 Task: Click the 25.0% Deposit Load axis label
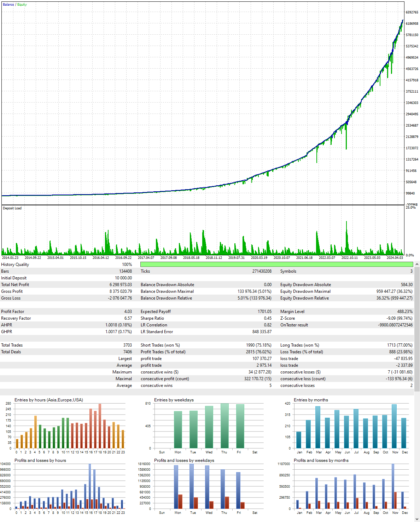coord(410,208)
